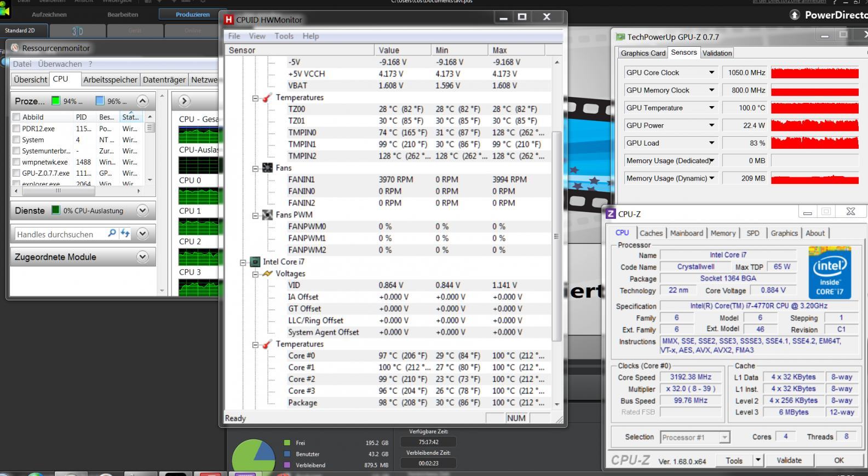Open the GPU Core Clock sensor dropdown

click(x=711, y=73)
